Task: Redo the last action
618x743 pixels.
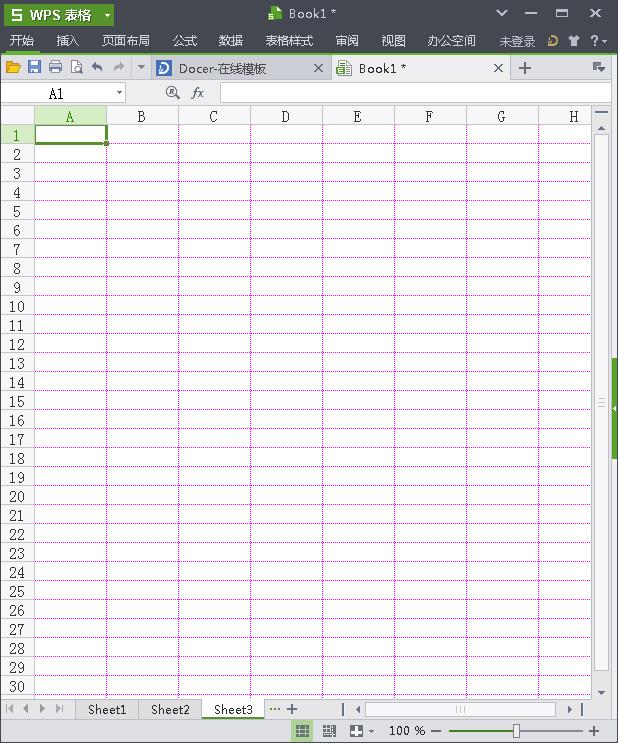Action: point(119,67)
